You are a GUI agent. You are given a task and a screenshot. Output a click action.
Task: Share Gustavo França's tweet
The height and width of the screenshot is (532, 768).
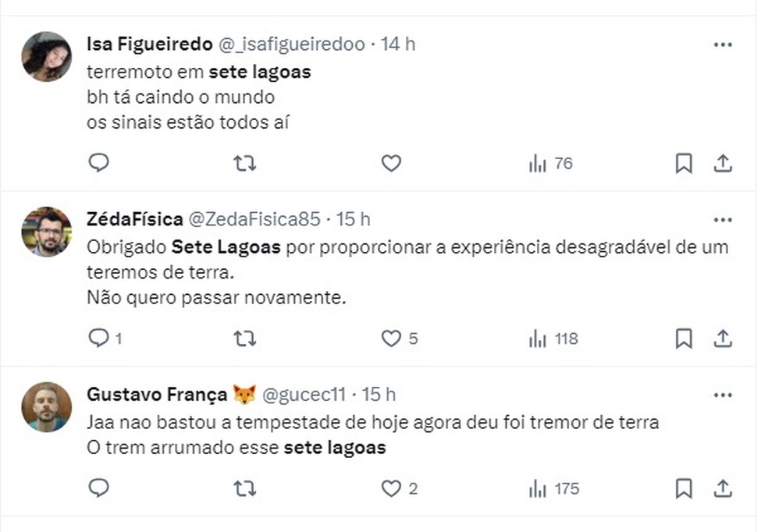coord(723,488)
